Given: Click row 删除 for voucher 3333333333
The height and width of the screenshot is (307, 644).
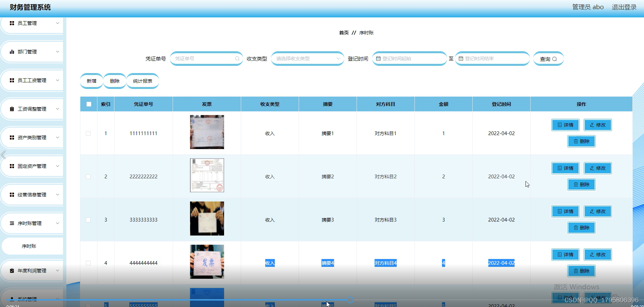Looking at the screenshot, I should pyautogui.click(x=581, y=228).
